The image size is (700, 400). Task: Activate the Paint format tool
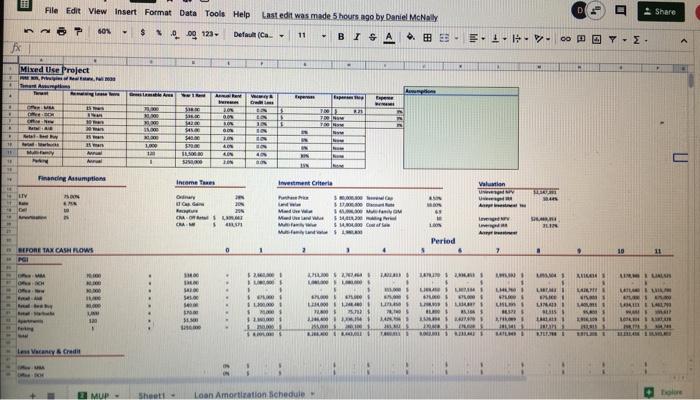pos(78,31)
